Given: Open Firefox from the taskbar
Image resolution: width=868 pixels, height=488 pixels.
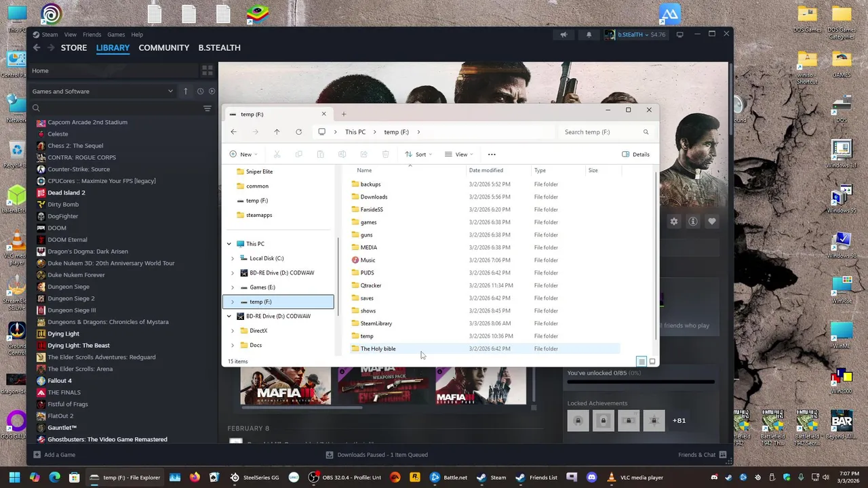Looking at the screenshot, I should coord(195,477).
